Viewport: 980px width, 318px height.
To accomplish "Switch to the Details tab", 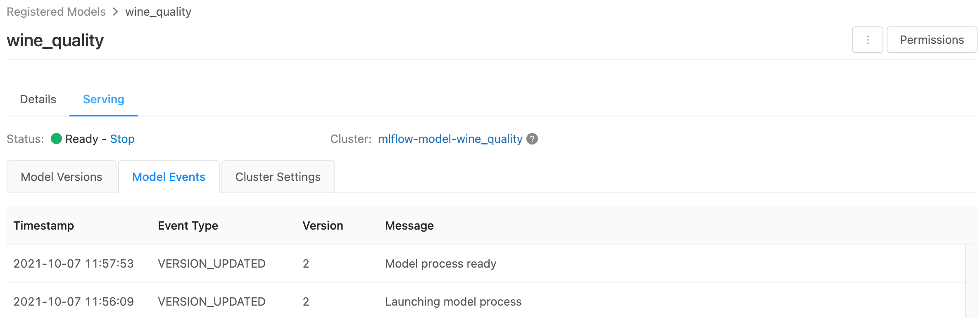I will [38, 99].
